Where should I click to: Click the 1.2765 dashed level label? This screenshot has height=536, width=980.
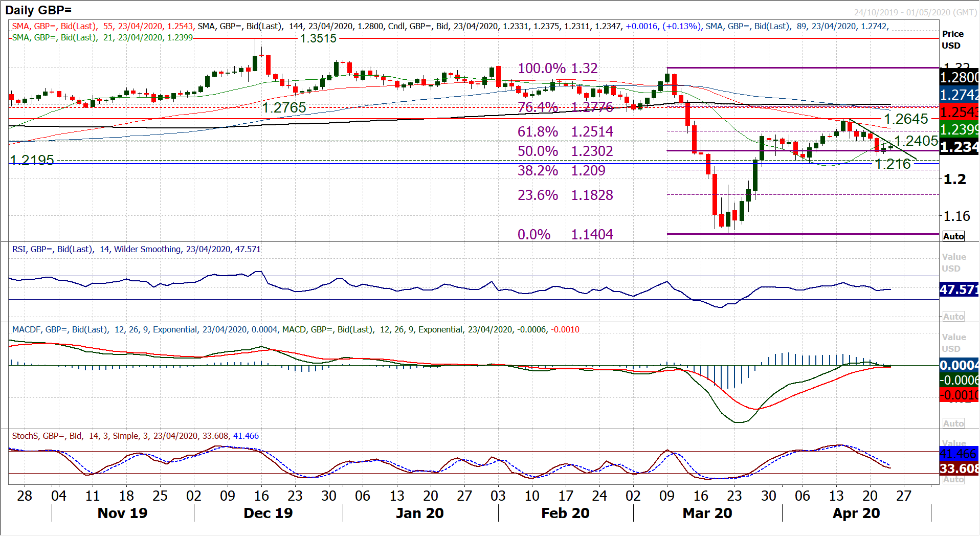tap(284, 107)
